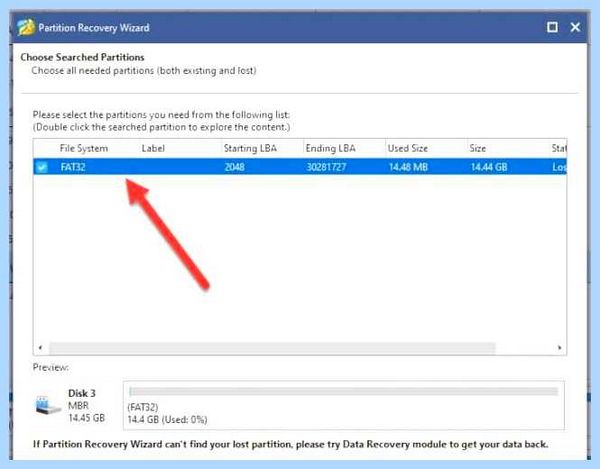
Task: Select the FAT32 file system cell
Action: pyautogui.click(x=73, y=167)
